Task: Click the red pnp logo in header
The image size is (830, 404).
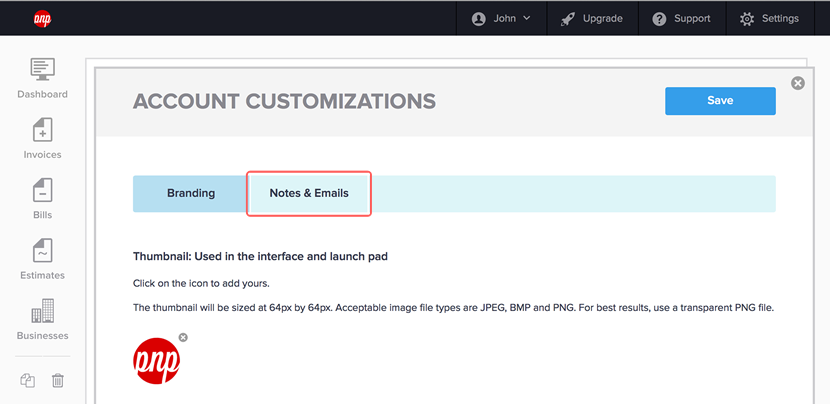Action: pos(42,19)
